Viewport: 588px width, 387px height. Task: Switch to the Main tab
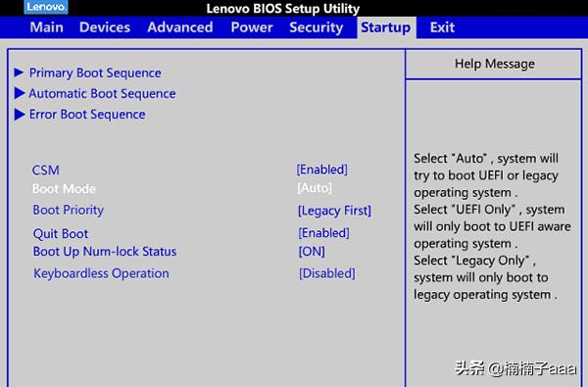click(46, 27)
